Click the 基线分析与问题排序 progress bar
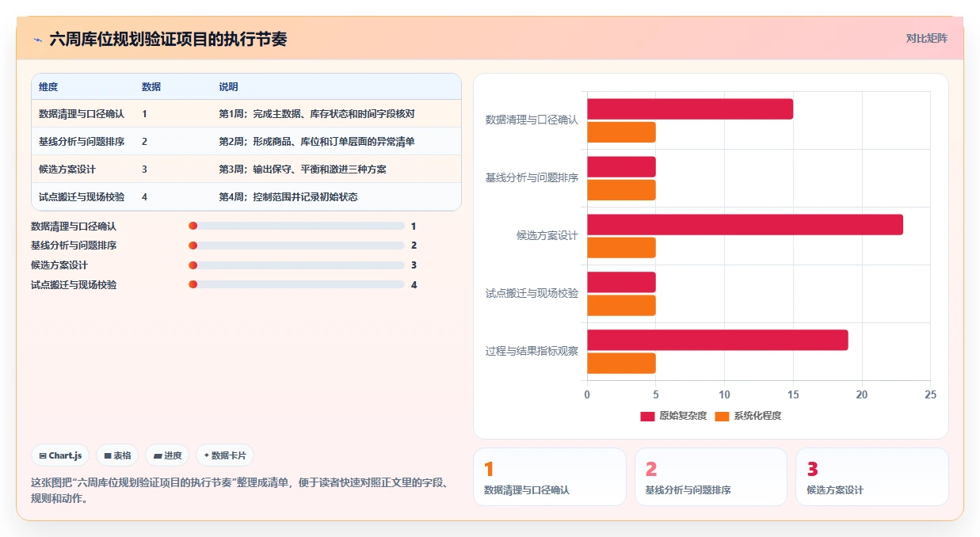 (296, 246)
